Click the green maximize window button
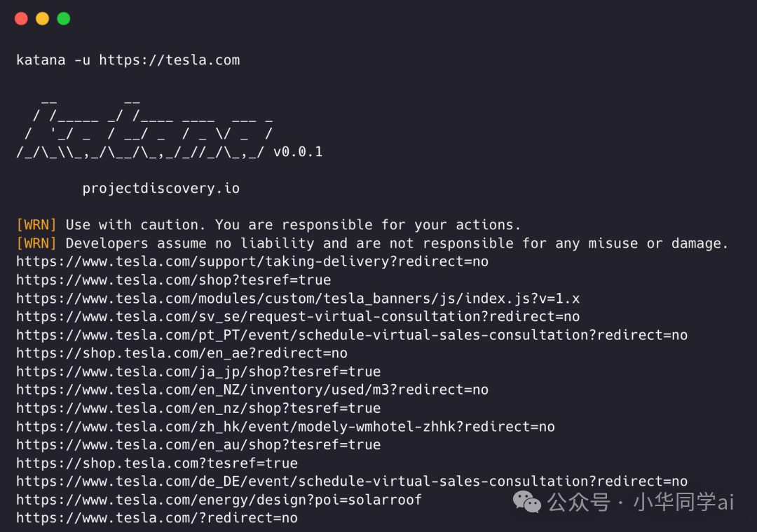 tap(64, 19)
